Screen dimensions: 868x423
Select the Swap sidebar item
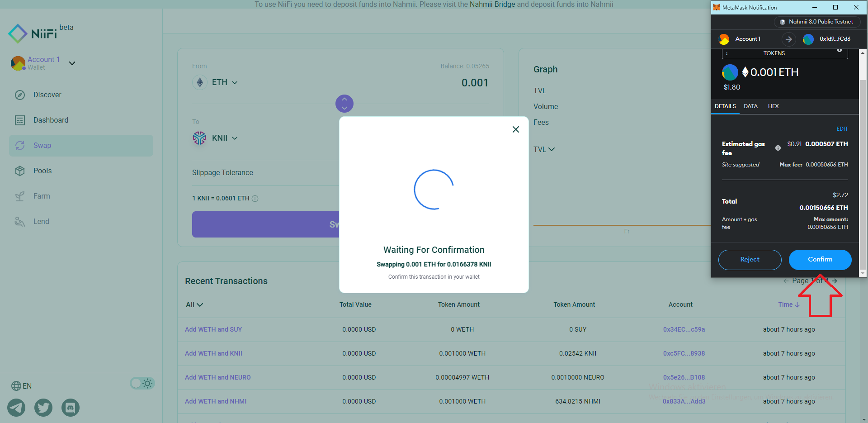tap(81, 146)
